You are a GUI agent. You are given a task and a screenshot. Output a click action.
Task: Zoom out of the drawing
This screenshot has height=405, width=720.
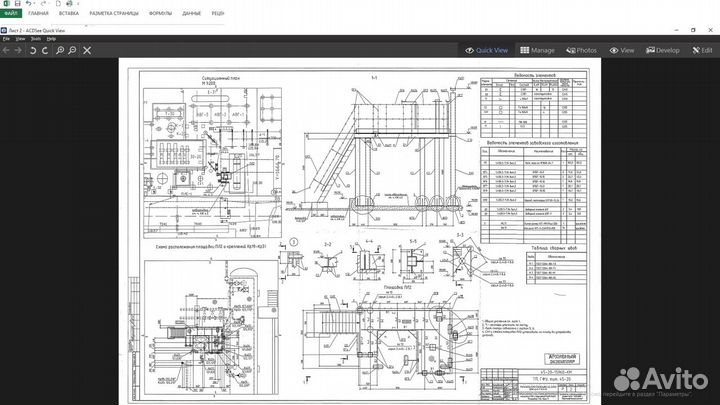click(x=73, y=49)
